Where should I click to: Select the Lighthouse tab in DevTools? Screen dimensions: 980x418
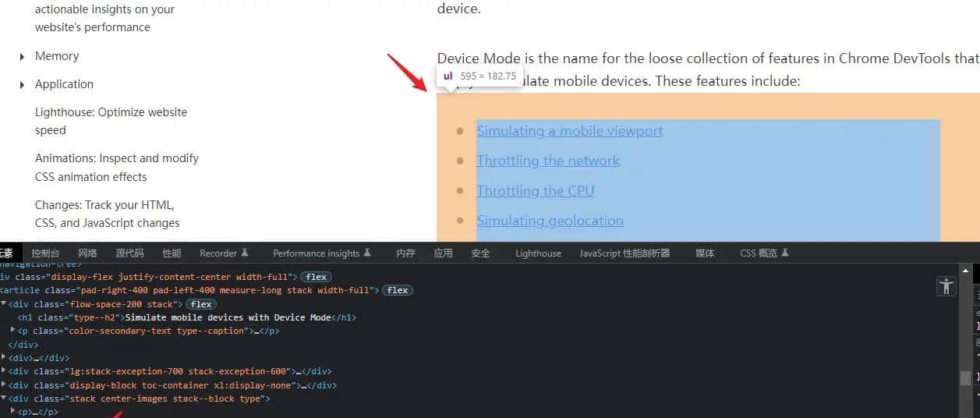[x=538, y=253]
